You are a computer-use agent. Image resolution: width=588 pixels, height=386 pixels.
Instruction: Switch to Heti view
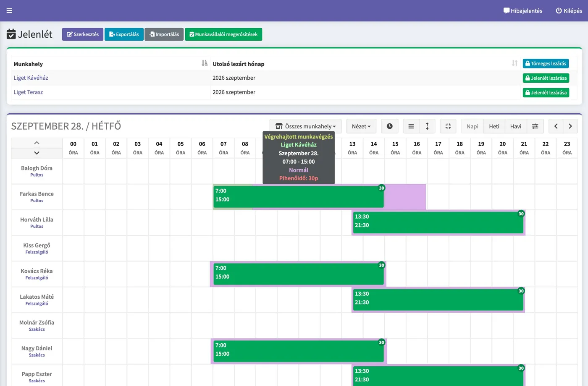pyautogui.click(x=494, y=126)
